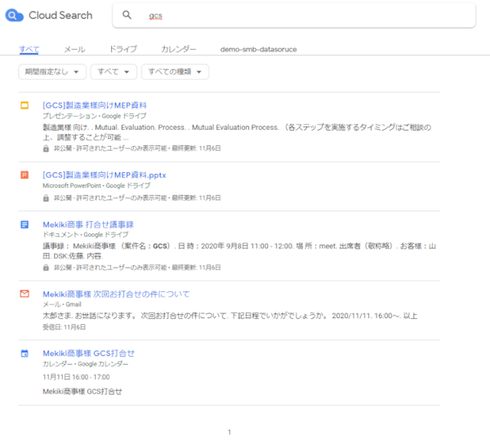Click the Google Slides icon for [GCS]製造業様向けMEP資料

coord(24,105)
